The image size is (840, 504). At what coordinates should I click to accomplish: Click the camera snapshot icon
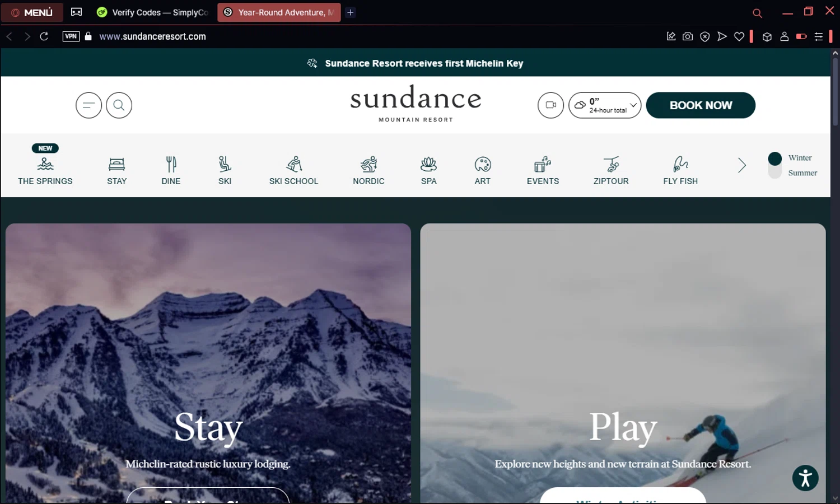688,36
